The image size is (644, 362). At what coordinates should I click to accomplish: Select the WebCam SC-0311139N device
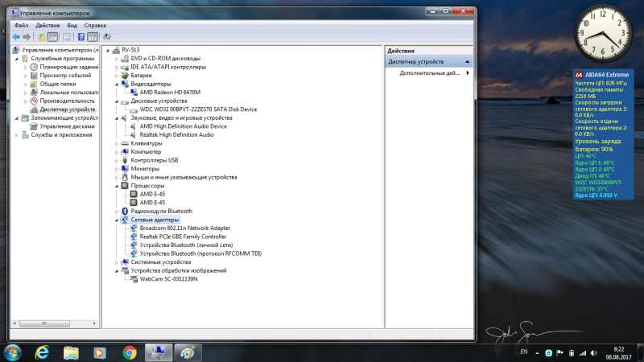(168, 279)
